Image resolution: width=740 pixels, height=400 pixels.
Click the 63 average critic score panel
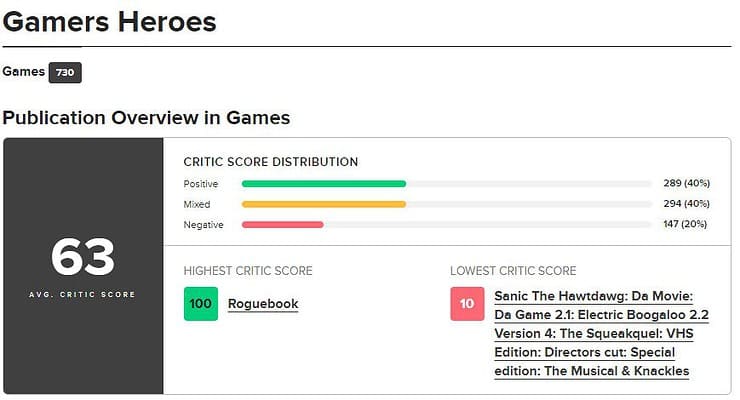coord(84,266)
